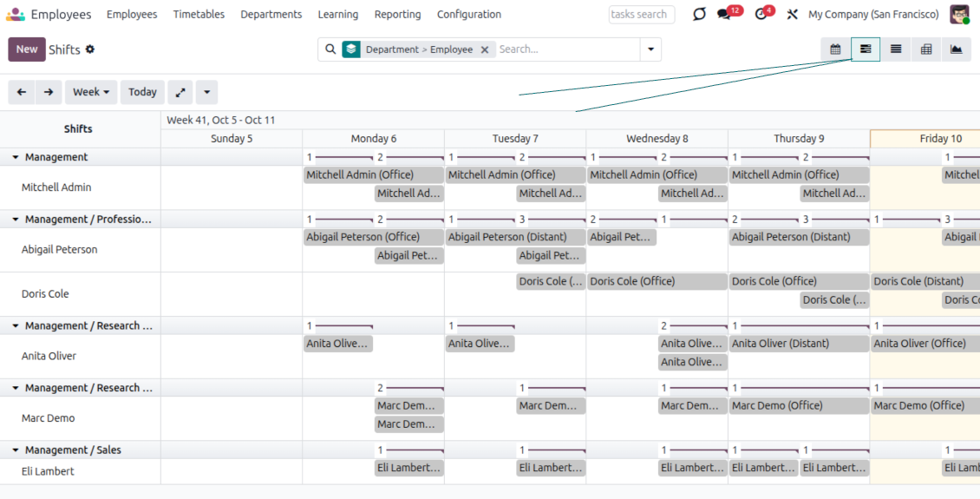Viewport: 980px width, 499px height.
Task: Open the Shifts gear settings
Action: [90, 49]
